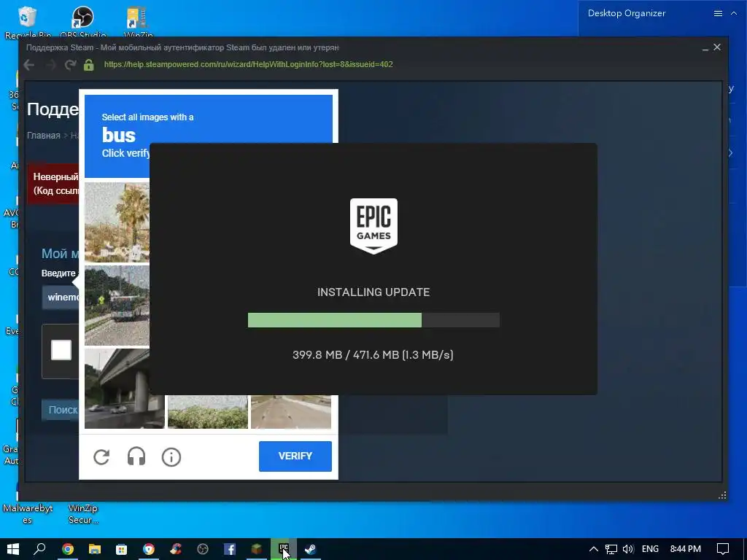Screen dimensions: 747x560
Task: Select the green bushes captcha image
Action: 208,411
